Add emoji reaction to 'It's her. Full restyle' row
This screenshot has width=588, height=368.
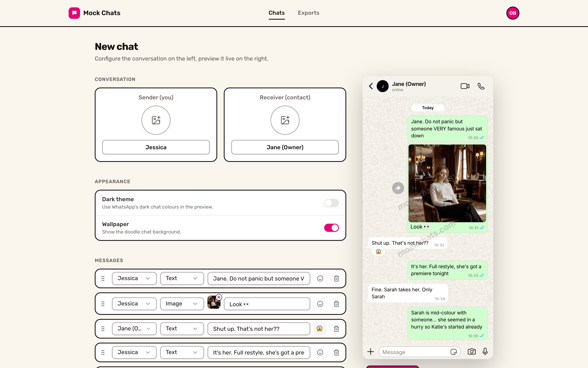(x=320, y=352)
